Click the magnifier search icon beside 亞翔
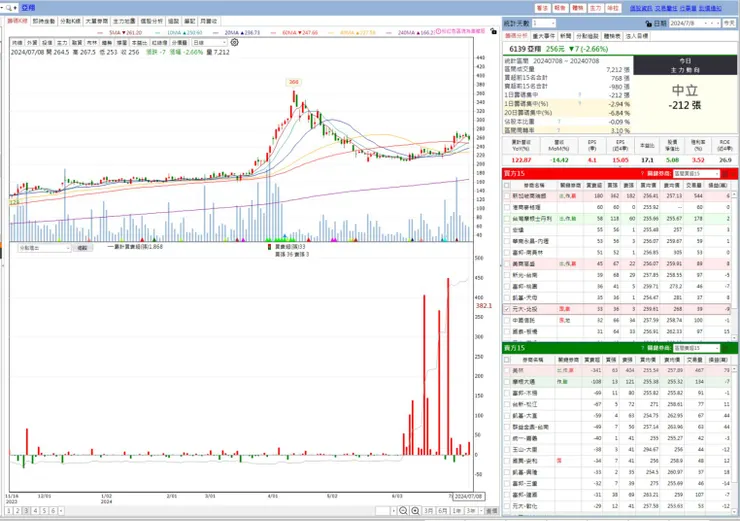The width and height of the screenshot is (740, 521). [9, 8]
